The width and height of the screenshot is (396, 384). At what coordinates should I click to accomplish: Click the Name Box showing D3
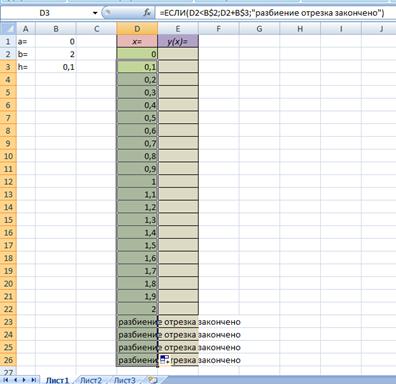tap(45, 13)
